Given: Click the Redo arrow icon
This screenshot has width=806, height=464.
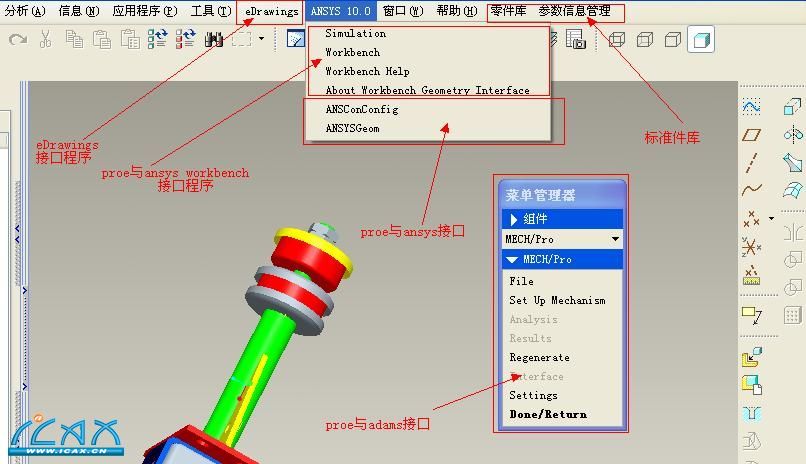Looking at the screenshot, I should point(18,39).
